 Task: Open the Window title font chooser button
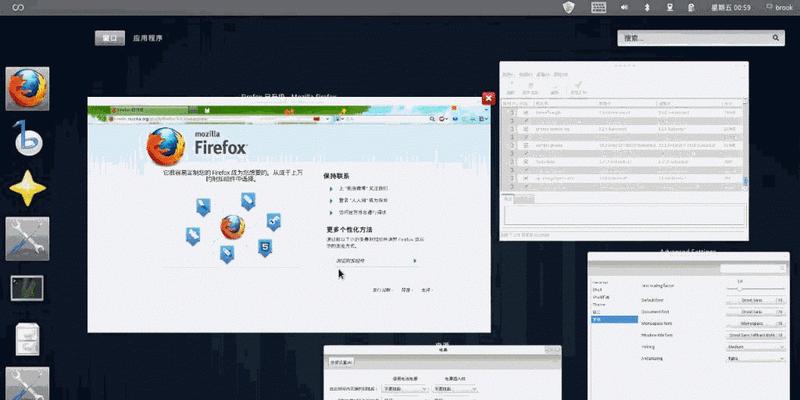tap(756, 335)
